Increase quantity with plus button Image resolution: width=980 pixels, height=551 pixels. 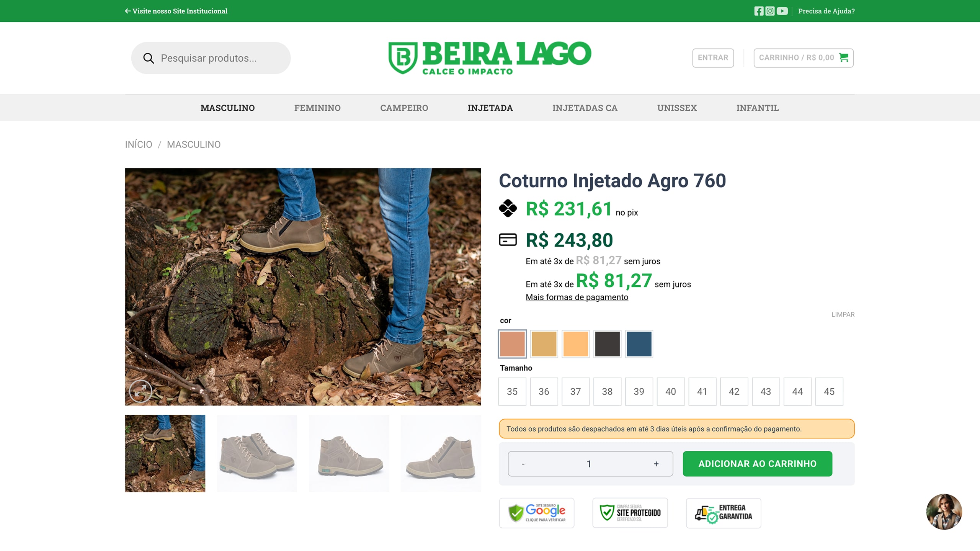coord(656,464)
